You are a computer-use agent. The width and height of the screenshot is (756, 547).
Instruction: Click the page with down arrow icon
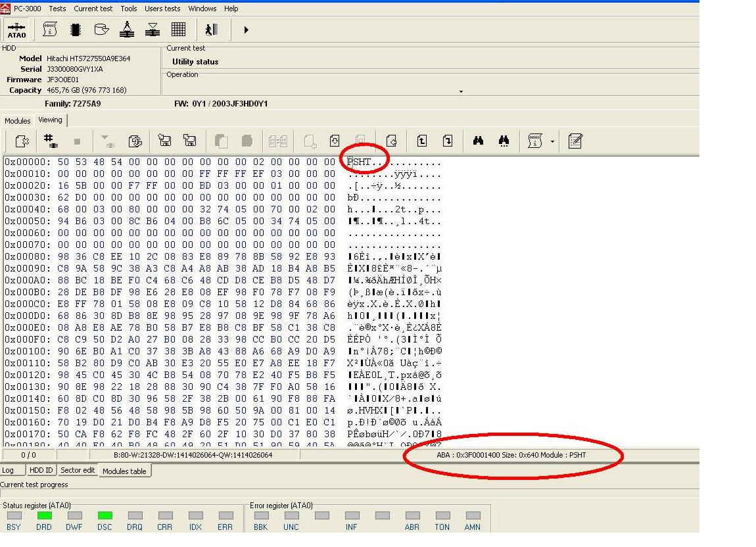coord(335,141)
